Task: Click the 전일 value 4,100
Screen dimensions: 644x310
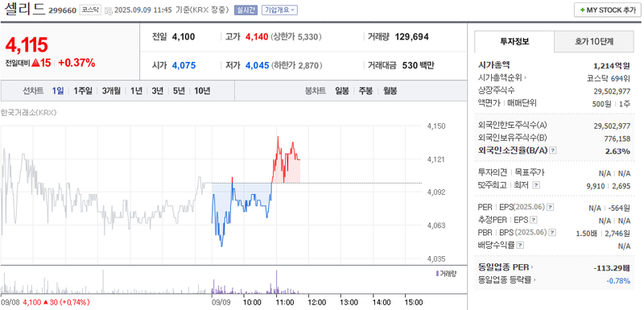Action: (x=184, y=37)
